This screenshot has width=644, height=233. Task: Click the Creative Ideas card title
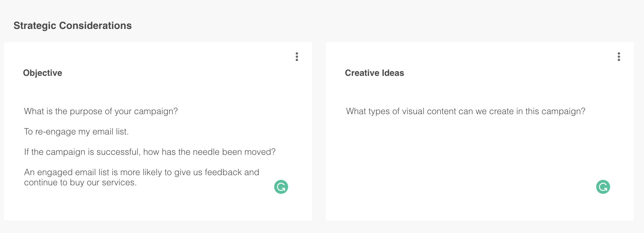374,73
